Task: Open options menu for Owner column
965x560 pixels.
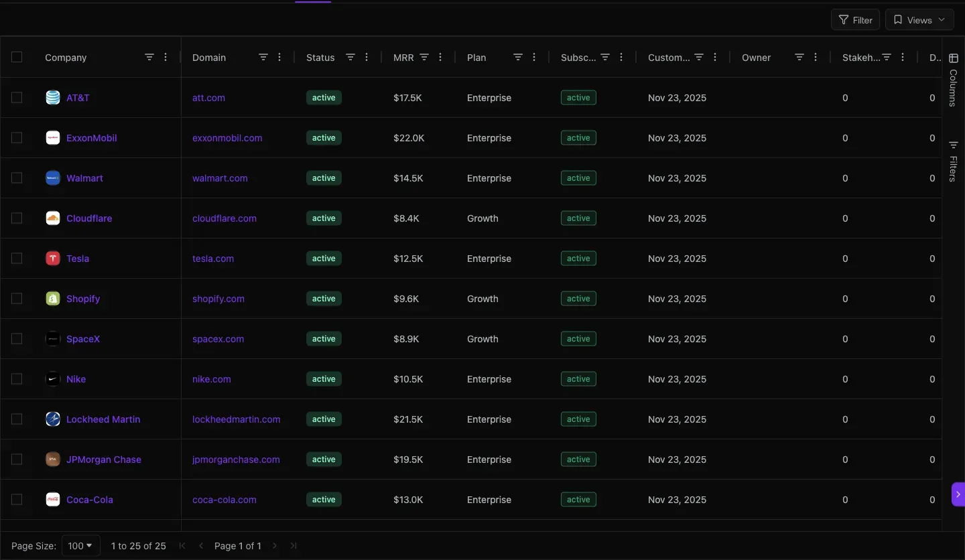Action: [x=816, y=58]
